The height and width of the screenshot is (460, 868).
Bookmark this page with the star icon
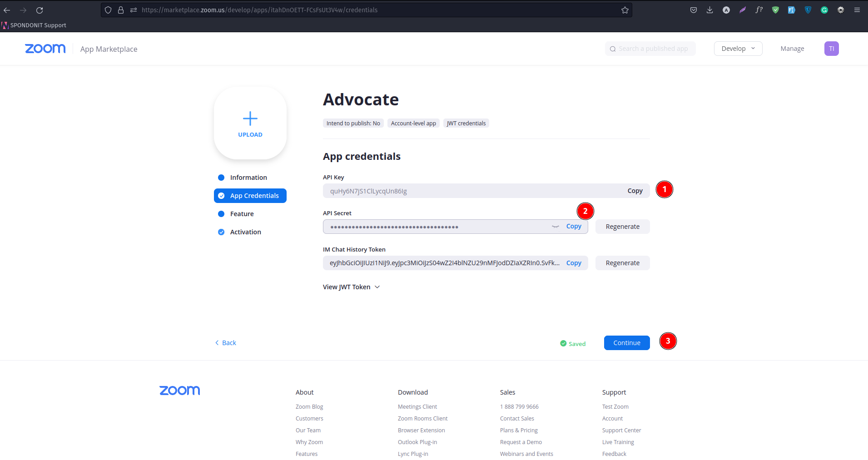[625, 10]
